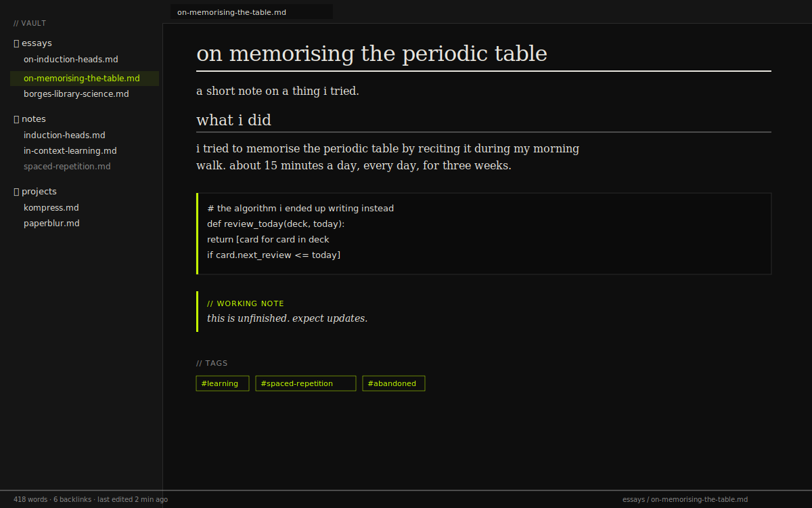The width and height of the screenshot is (812, 508).
Task: Toggle the #spaced-repetition tag
Action: pos(305,383)
